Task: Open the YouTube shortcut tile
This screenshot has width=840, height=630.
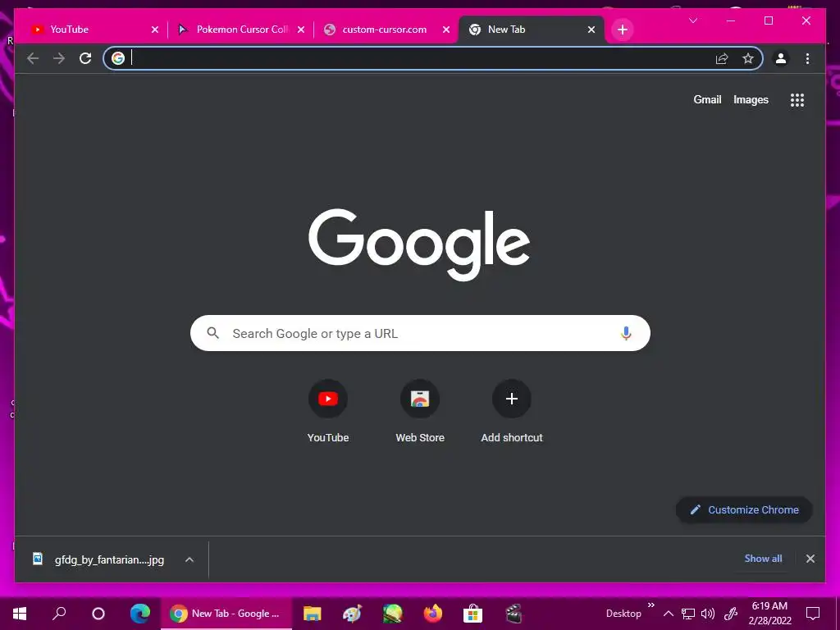Action: coord(328,411)
